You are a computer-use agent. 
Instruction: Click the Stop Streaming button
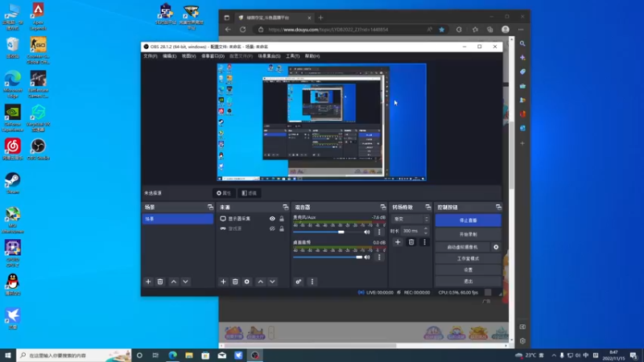[468, 220]
